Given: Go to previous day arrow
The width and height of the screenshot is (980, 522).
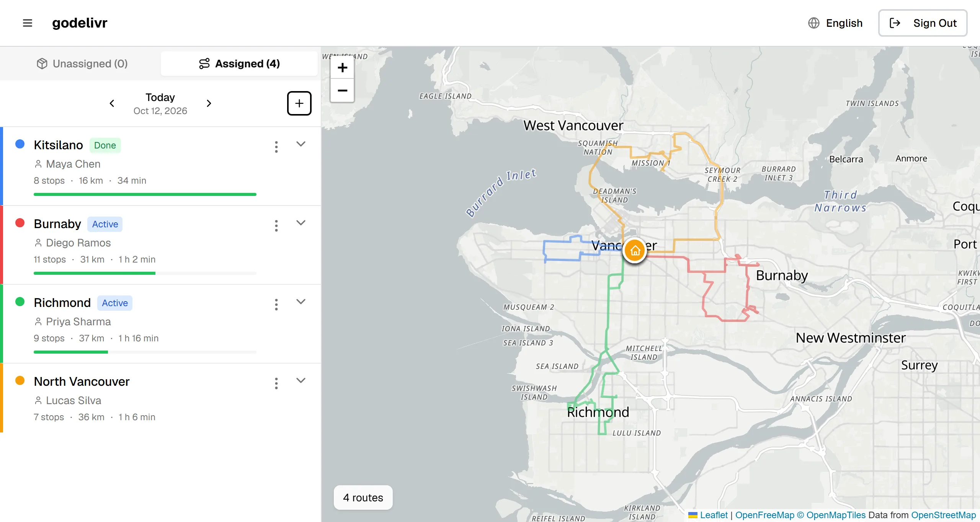Looking at the screenshot, I should 112,103.
